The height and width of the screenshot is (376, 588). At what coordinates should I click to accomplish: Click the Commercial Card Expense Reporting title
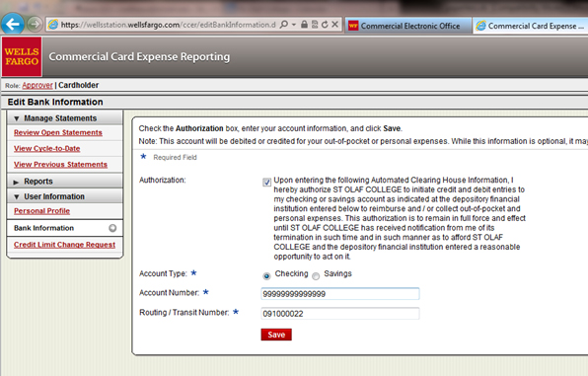pyautogui.click(x=139, y=56)
